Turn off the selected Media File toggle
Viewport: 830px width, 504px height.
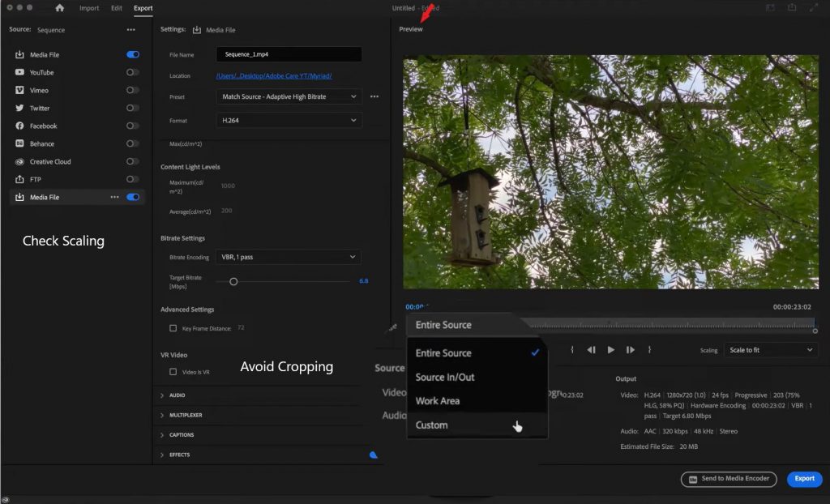coord(133,197)
